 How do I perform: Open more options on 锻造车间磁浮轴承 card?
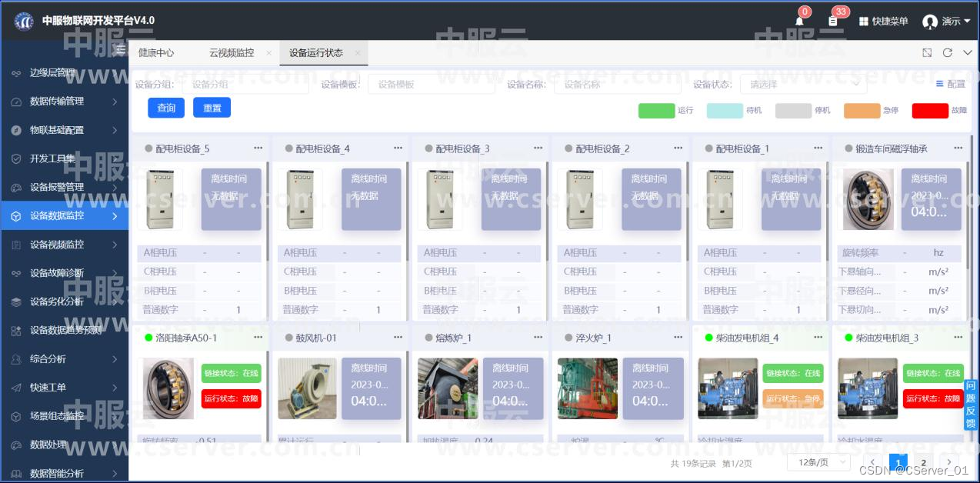point(958,148)
